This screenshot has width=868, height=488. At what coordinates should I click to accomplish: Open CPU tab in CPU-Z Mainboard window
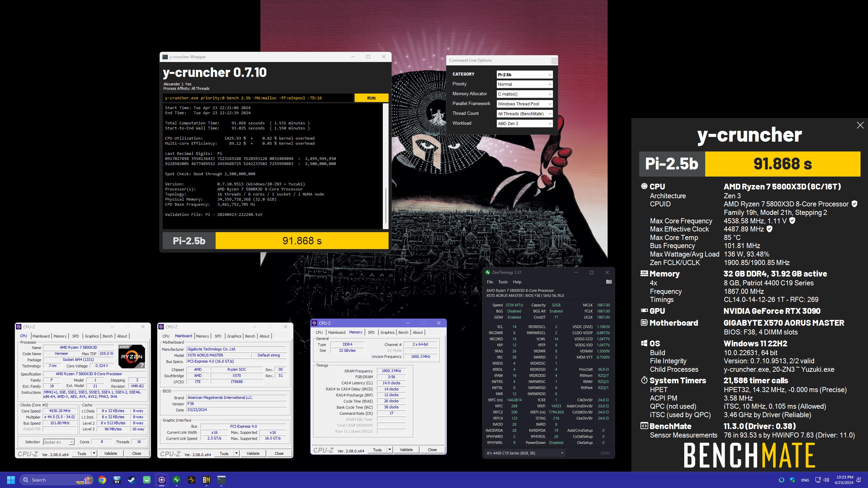[x=166, y=336]
